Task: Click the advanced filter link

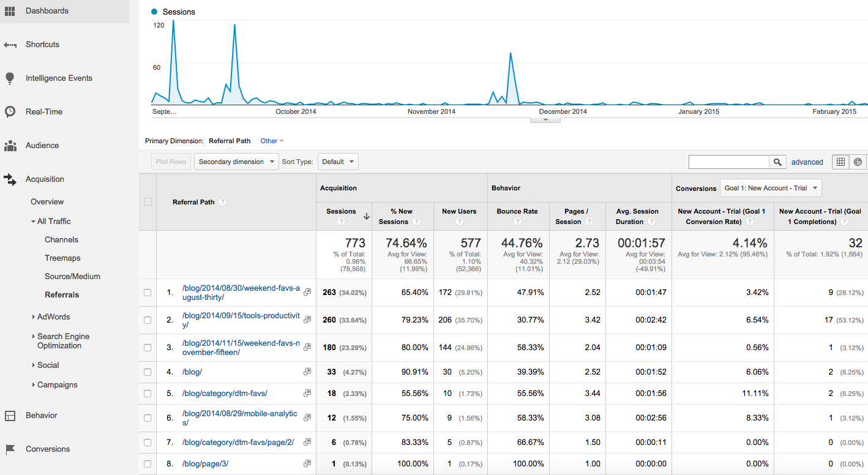Action: pos(807,162)
